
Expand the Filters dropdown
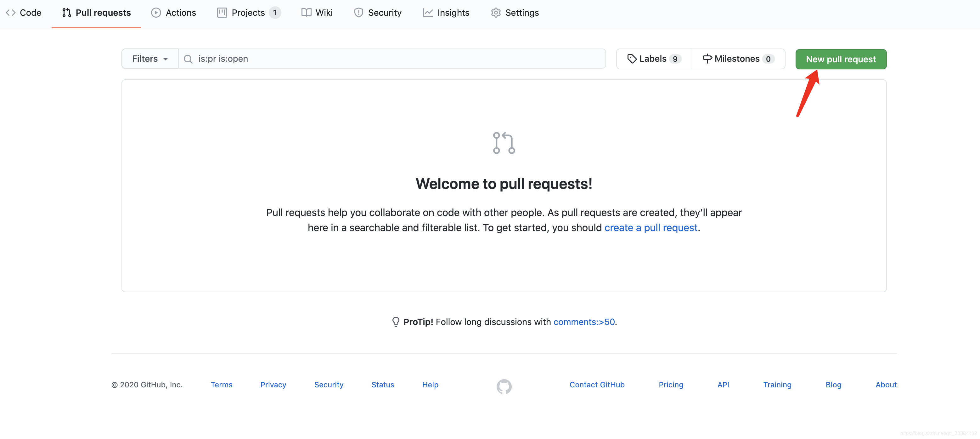(x=150, y=59)
